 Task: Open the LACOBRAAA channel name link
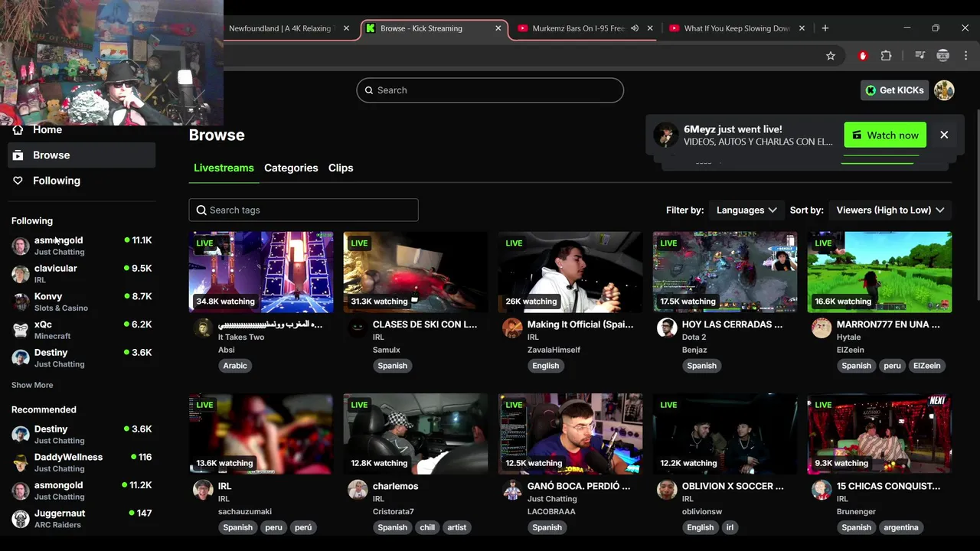[x=551, y=511]
